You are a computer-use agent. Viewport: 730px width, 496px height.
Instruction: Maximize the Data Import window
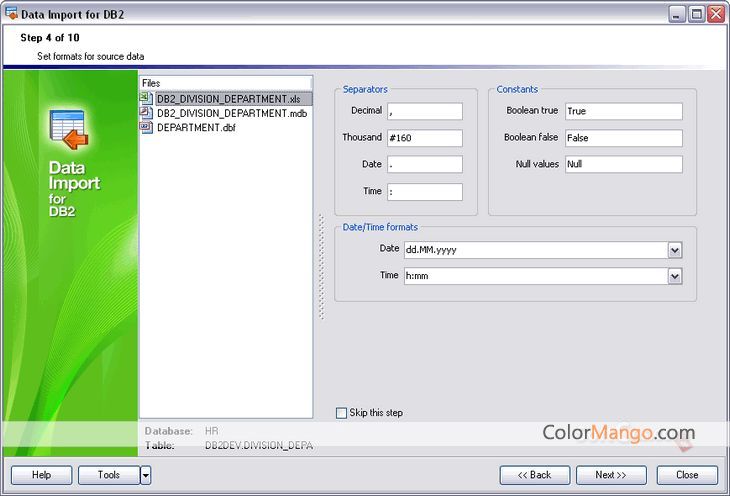pos(696,14)
